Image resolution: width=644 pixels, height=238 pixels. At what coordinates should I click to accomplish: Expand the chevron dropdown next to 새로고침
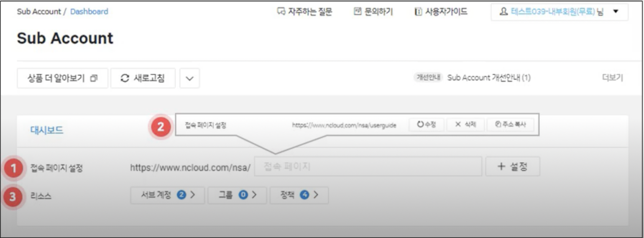(x=189, y=78)
